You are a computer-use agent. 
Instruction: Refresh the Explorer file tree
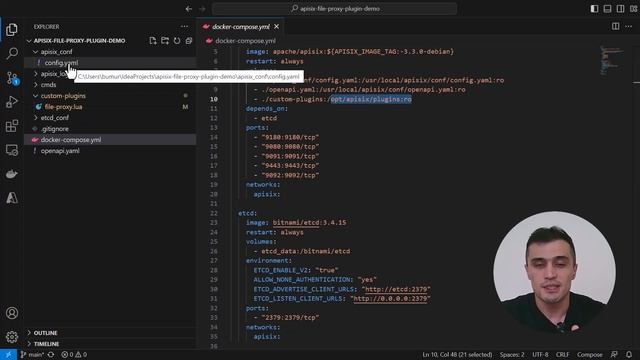pyautogui.click(x=177, y=41)
